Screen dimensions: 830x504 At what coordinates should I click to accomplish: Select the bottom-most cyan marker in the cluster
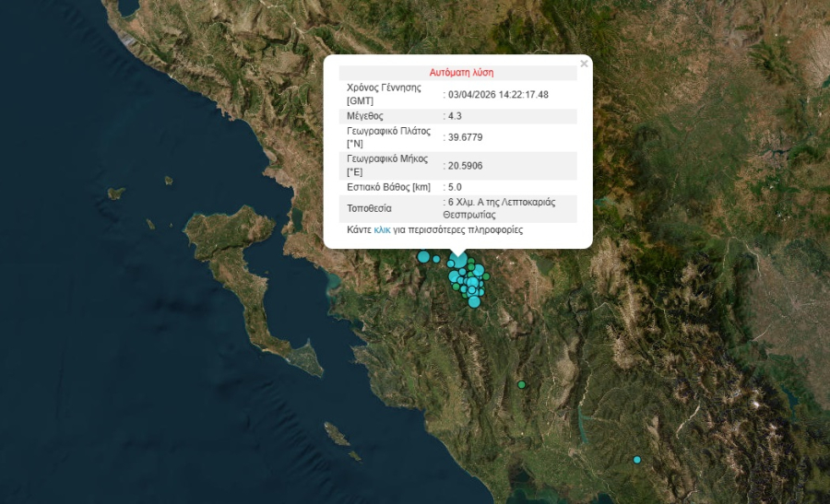point(474,301)
